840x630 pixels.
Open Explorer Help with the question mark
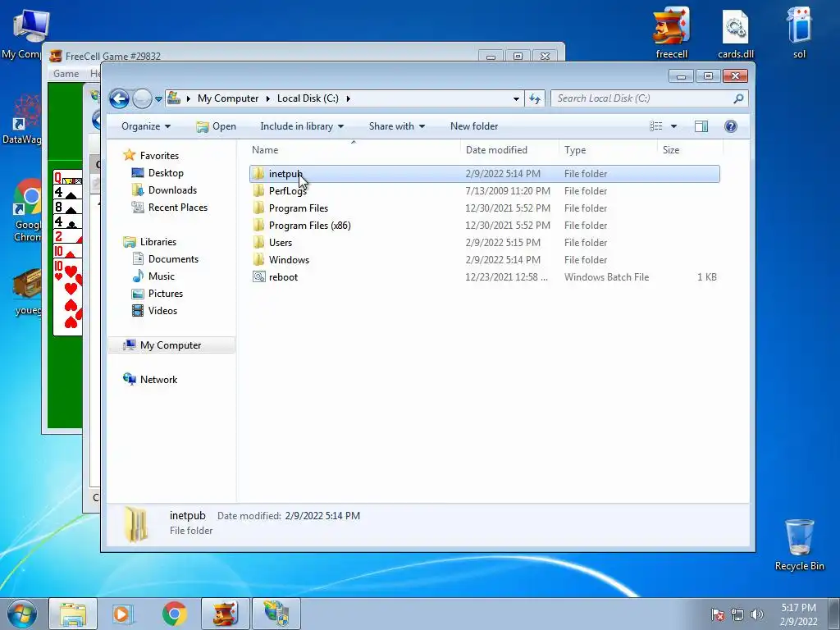[x=730, y=126]
